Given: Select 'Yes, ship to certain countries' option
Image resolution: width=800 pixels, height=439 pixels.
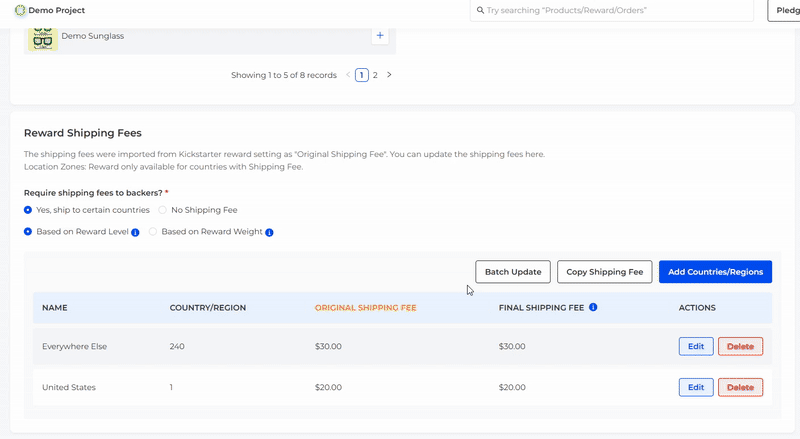Looking at the screenshot, I should pyautogui.click(x=28, y=210).
